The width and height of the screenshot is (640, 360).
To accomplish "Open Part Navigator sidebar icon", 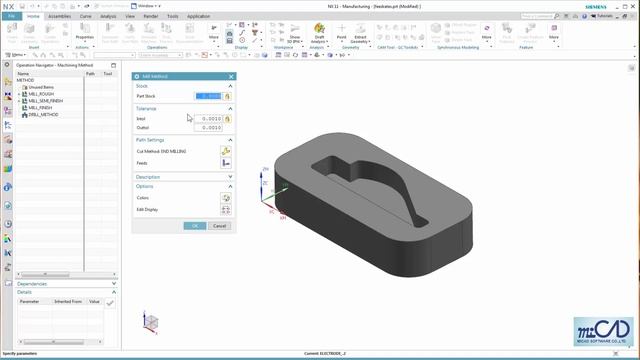I will (x=8, y=111).
